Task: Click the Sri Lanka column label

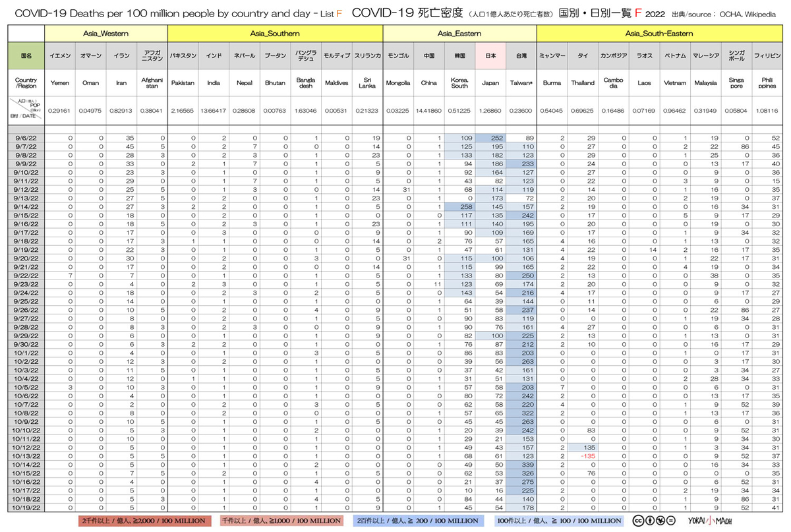Action: pos(368,84)
